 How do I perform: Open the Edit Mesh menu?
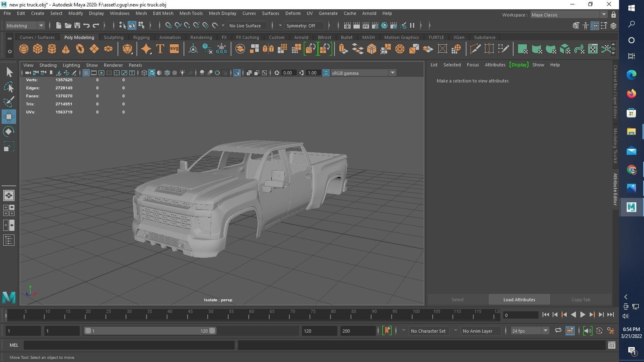pos(163,13)
